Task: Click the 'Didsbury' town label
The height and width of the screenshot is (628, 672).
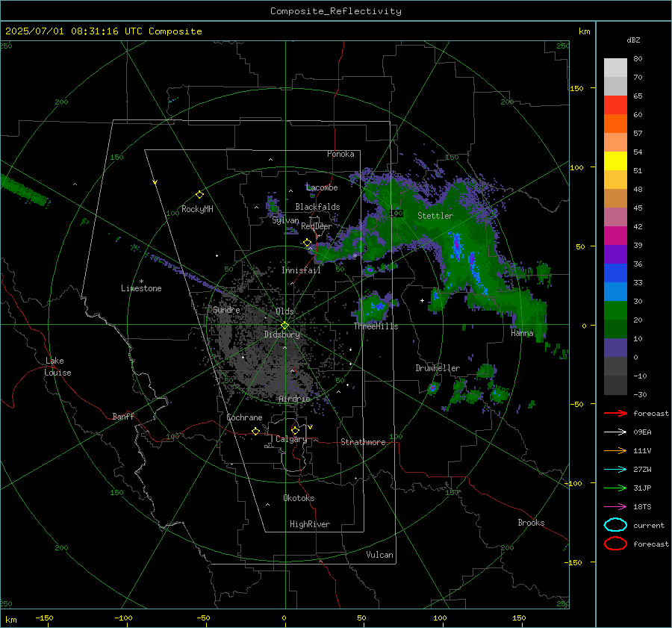Action: point(281,335)
